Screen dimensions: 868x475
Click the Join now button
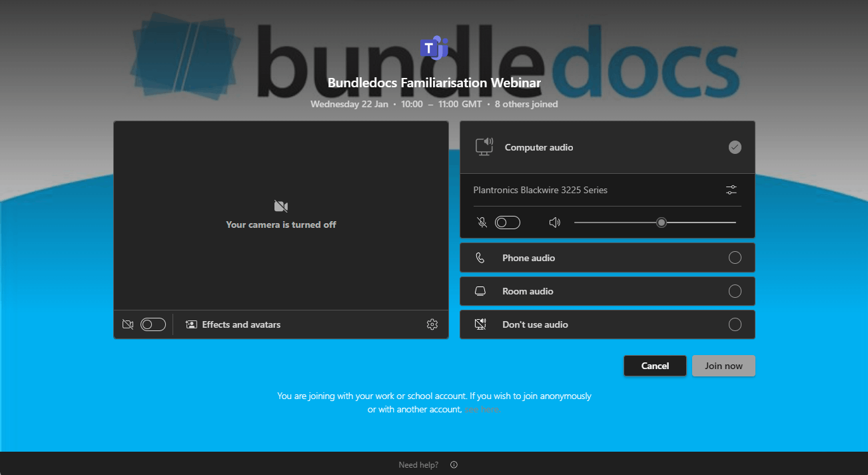[723, 366]
